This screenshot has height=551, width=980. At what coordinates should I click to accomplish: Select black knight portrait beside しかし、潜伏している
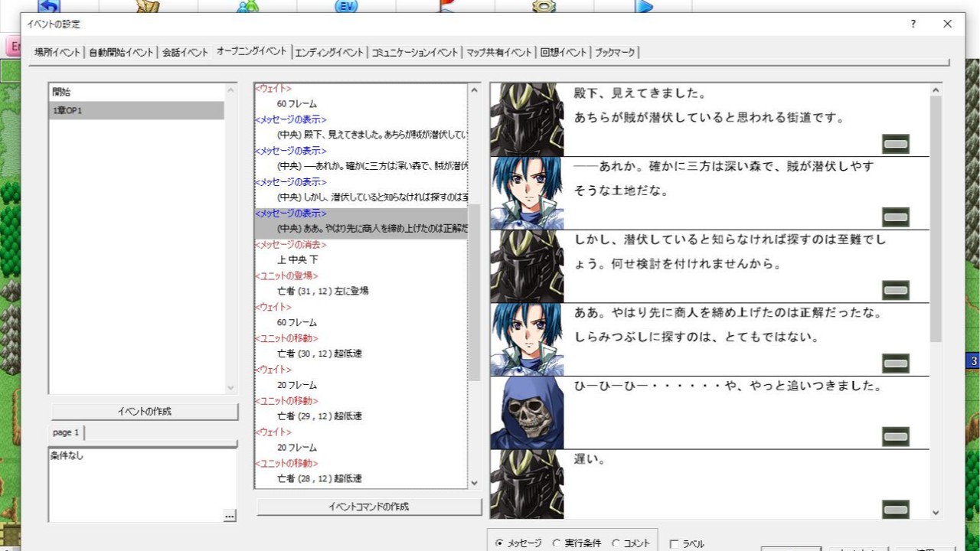(527, 266)
